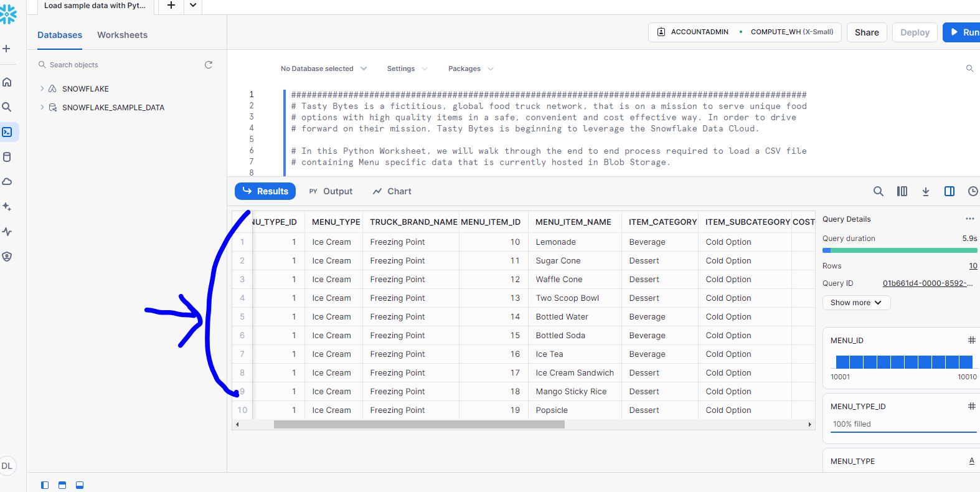Select the Output tab

331,191
